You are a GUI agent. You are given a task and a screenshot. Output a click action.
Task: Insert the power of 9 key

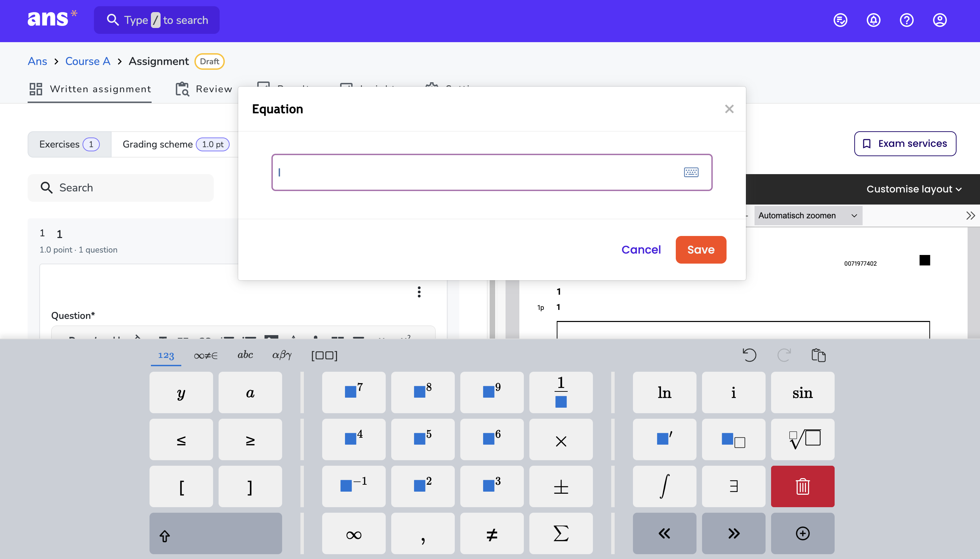point(492,392)
